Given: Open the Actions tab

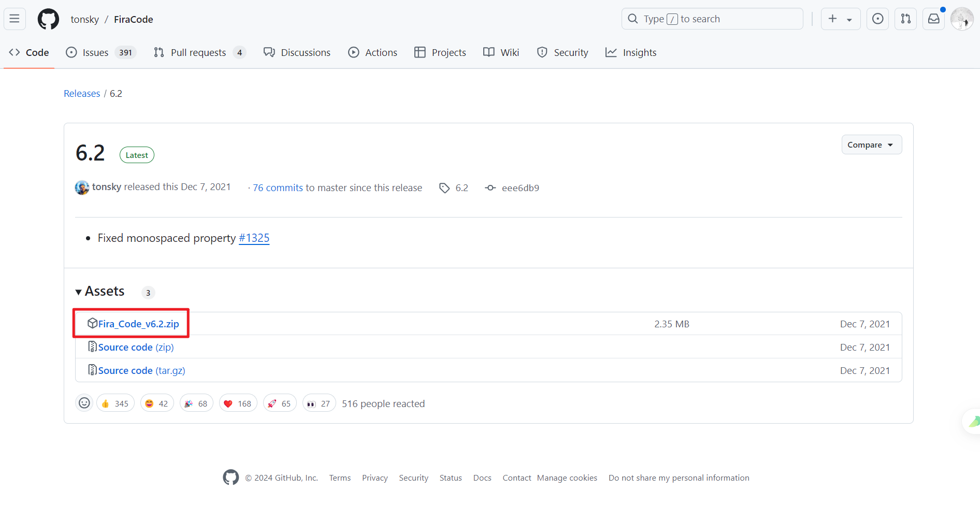Looking at the screenshot, I should (373, 52).
